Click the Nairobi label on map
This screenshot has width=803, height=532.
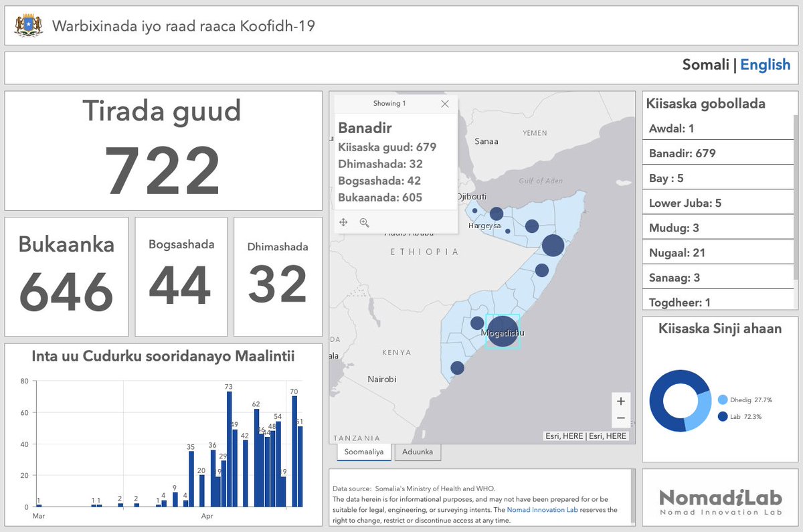click(x=381, y=379)
